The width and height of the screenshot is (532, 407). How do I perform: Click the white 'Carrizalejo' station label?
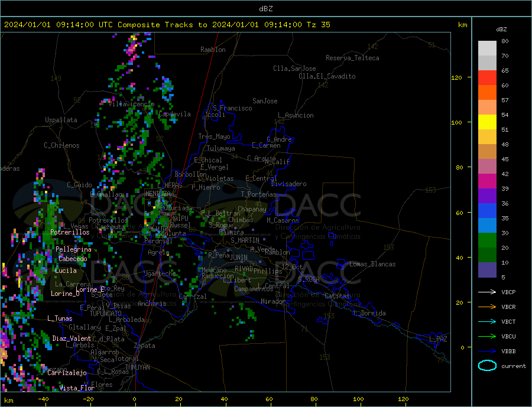[x=67, y=373]
